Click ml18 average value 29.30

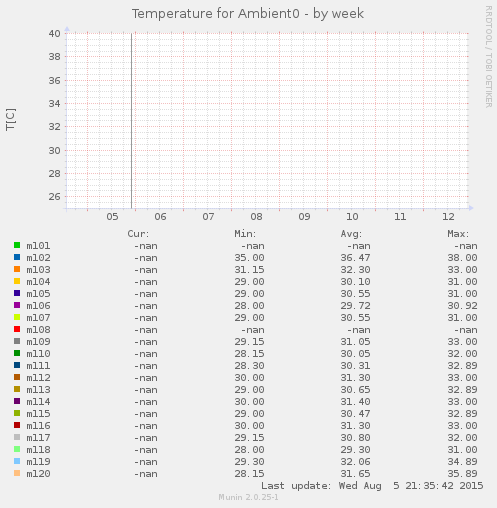(x=355, y=450)
